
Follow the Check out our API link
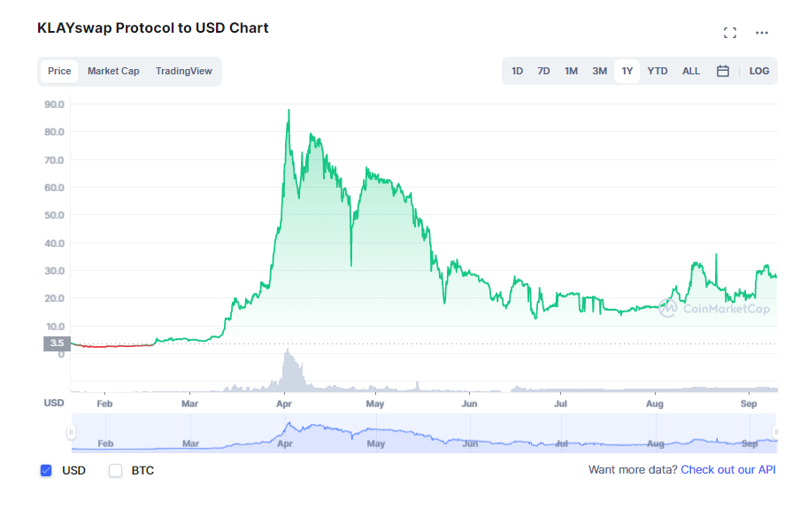(x=728, y=470)
